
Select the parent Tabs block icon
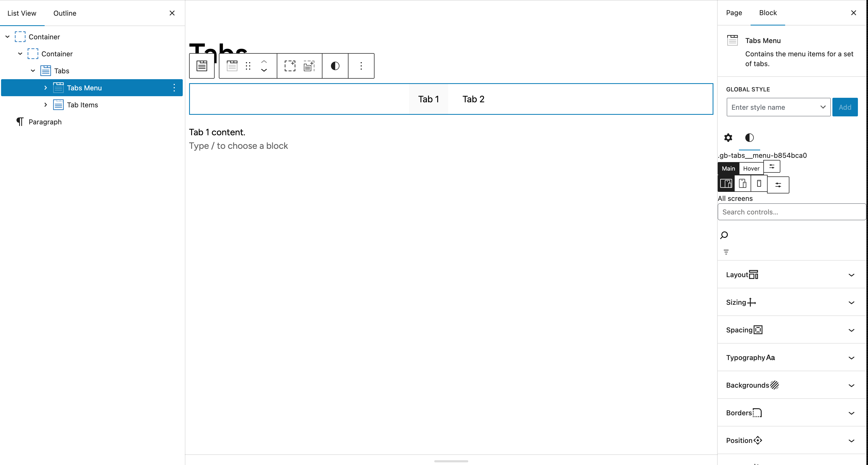pyautogui.click(x=202, y=66)
